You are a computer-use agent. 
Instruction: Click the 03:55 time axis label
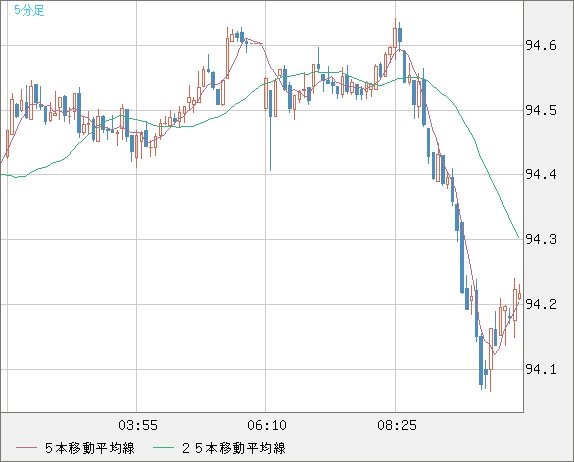138,425
